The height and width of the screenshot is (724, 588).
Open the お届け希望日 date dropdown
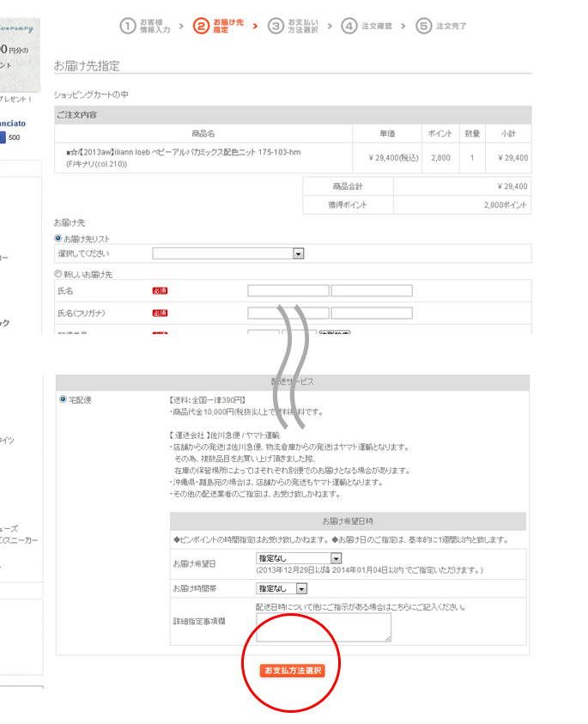(299, 558)
